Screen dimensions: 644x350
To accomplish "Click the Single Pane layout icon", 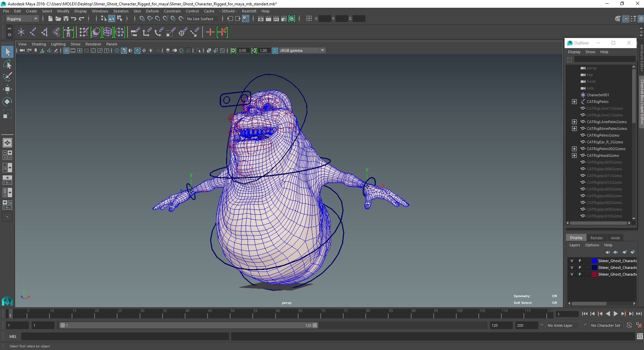I will (7, 143).
